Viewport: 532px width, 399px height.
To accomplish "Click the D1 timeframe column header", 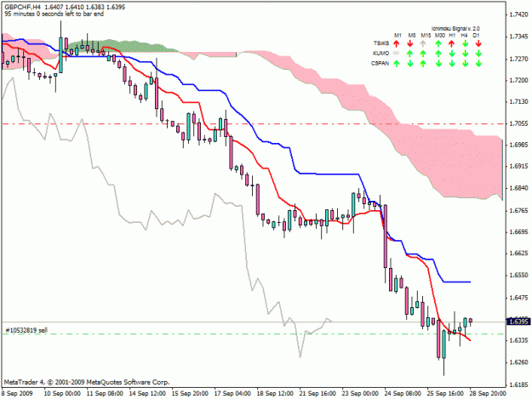I will coord(476,35).
